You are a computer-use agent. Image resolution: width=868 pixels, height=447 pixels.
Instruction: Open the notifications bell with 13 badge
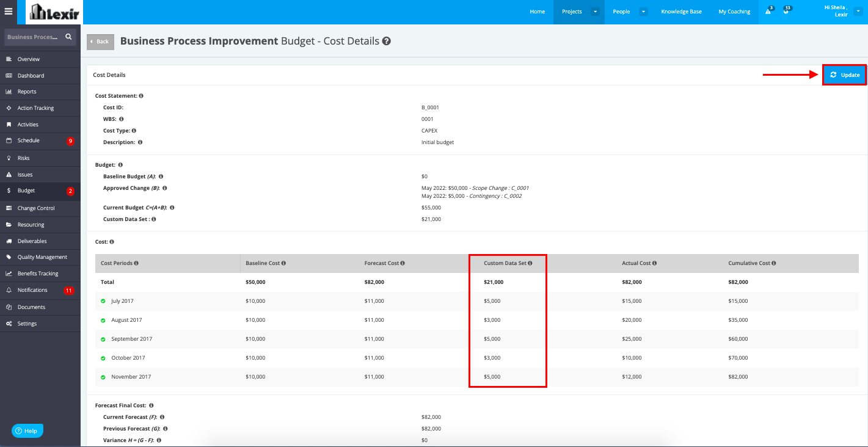coord(786,12)
